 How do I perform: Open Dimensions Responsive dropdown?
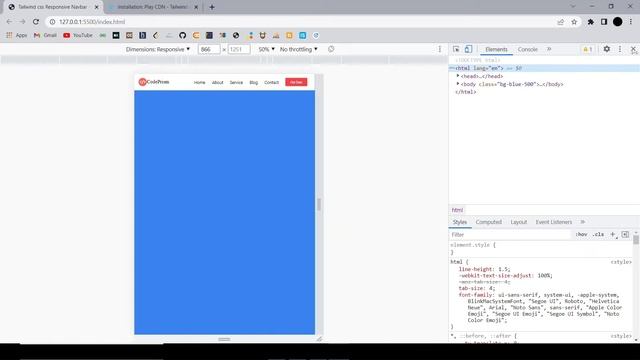click(158, 49)
